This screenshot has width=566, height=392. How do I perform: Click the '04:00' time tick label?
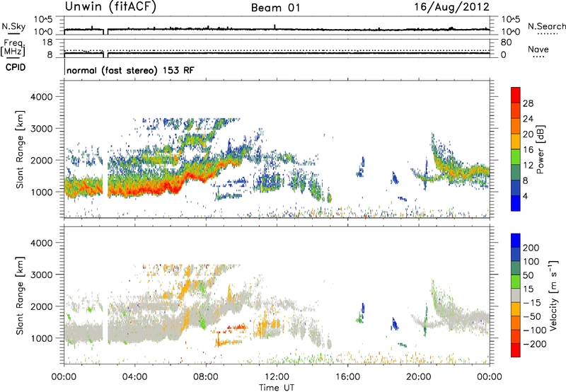[134, 377]
